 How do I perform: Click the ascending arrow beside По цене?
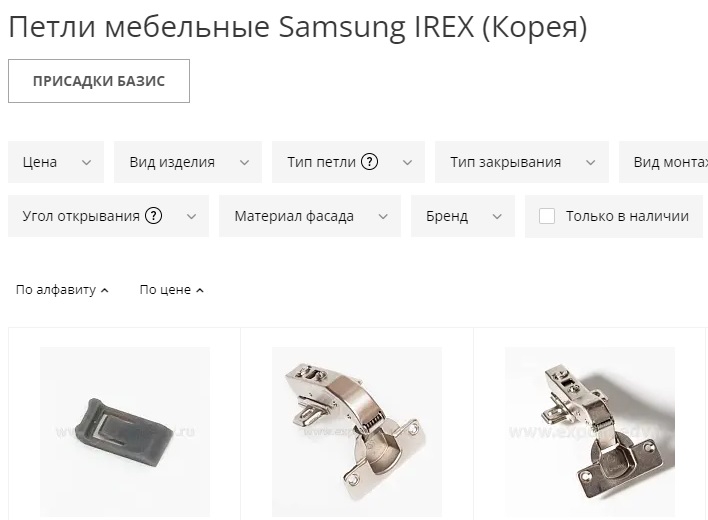pos(200,290)
